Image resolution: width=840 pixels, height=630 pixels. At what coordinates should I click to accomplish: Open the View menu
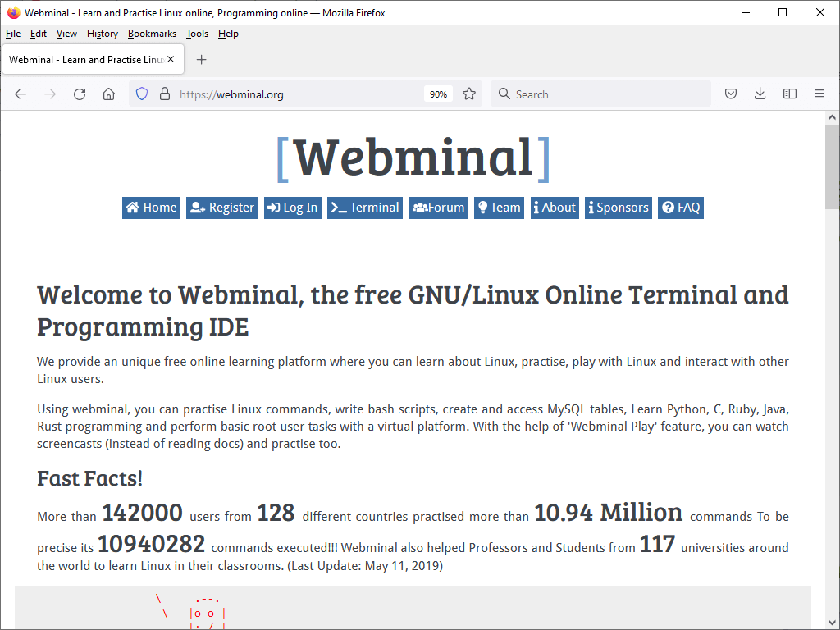(x=66, y=34)
